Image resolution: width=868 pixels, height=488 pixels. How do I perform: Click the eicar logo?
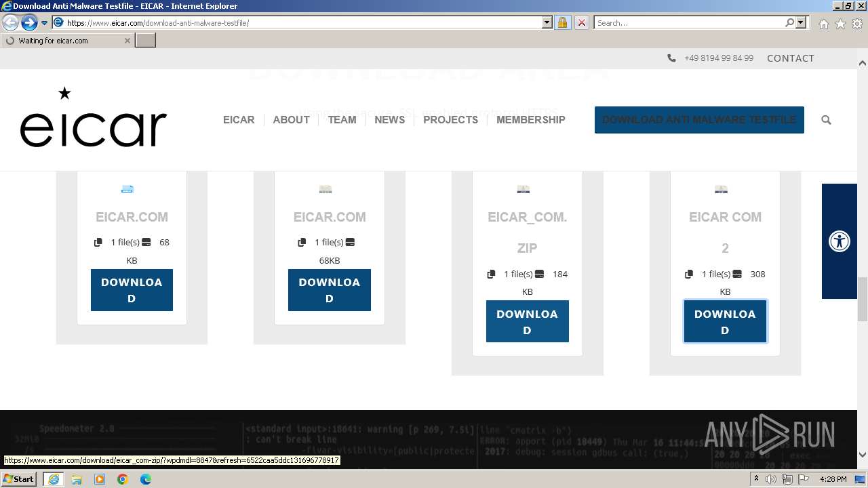[x=94, y=118]
